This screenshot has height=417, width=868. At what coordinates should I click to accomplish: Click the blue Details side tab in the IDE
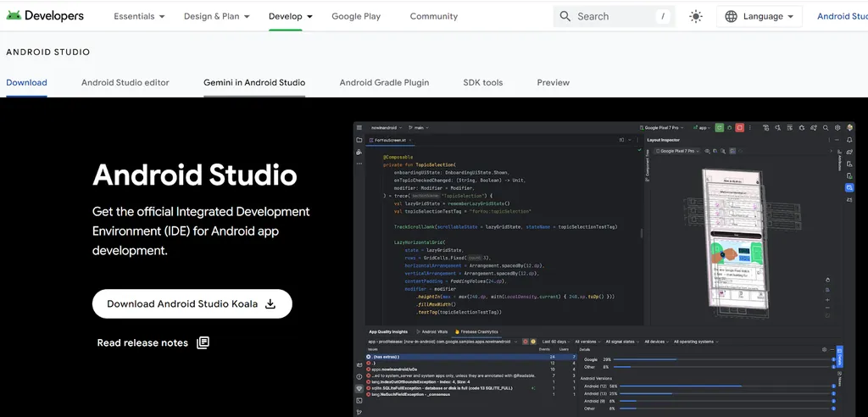(x=839, y=357)
